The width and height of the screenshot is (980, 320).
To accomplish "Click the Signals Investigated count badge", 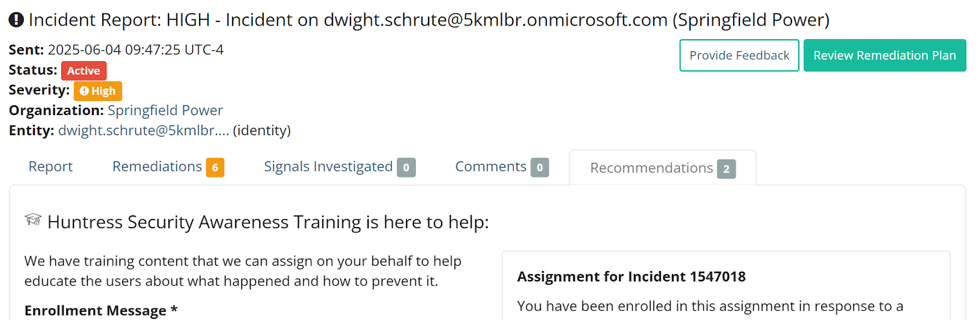I will point(406,168).
